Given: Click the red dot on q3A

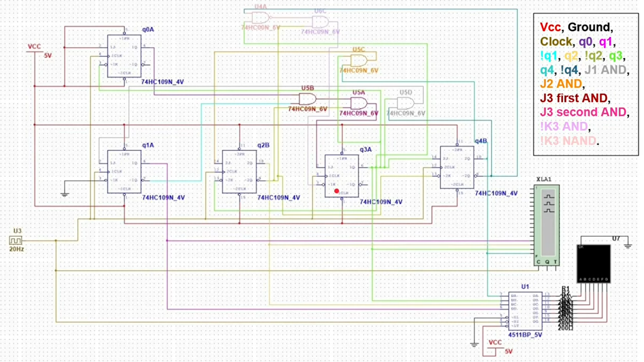Looking at the screenshot, I should pyautogui.click(x=337, y=191).
